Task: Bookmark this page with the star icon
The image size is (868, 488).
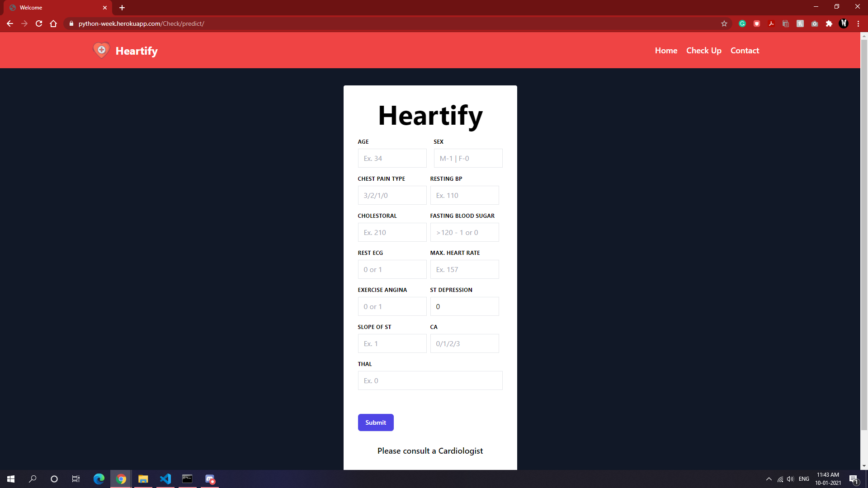Action: [724, 23]
